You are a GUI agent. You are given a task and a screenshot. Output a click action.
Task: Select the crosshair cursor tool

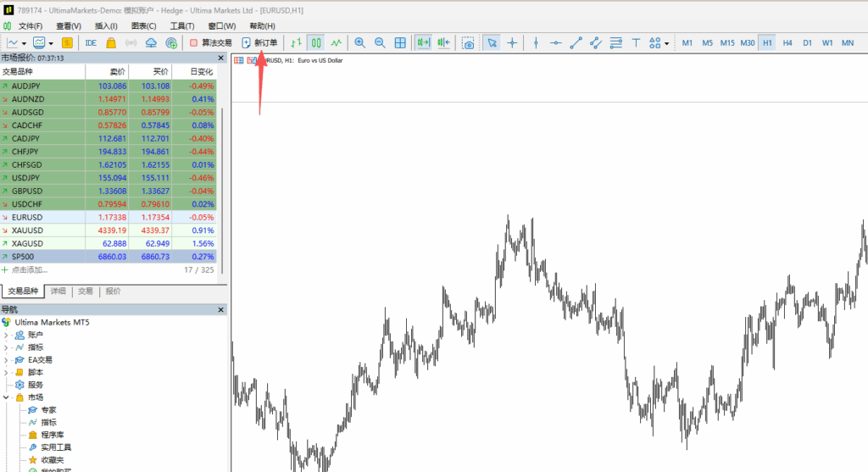click(x=512, y=42)
